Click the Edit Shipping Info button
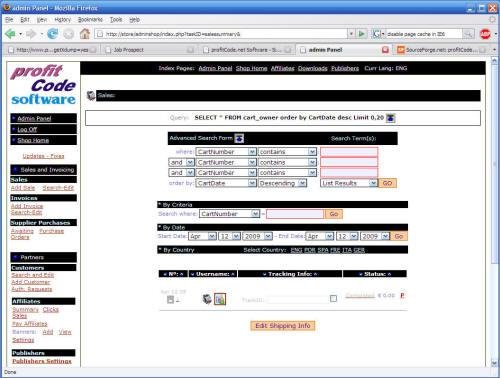The height and width of the screenshot is (378, 500). [x=283, y=326]
